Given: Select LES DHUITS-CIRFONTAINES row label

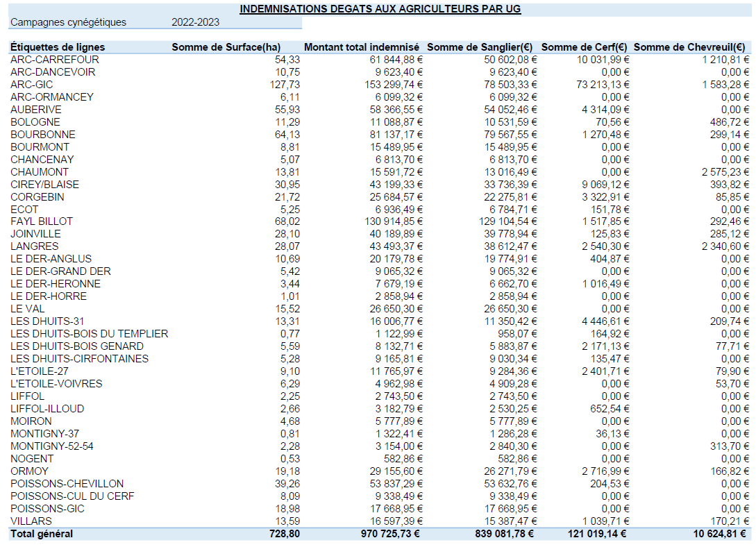Looking at the screenshot, I should (x=80, y=360).
